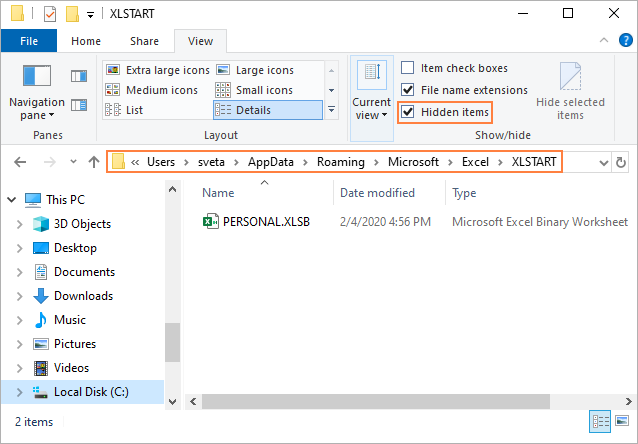Click the Up arrow navigation button

click(x=94, y=162)
